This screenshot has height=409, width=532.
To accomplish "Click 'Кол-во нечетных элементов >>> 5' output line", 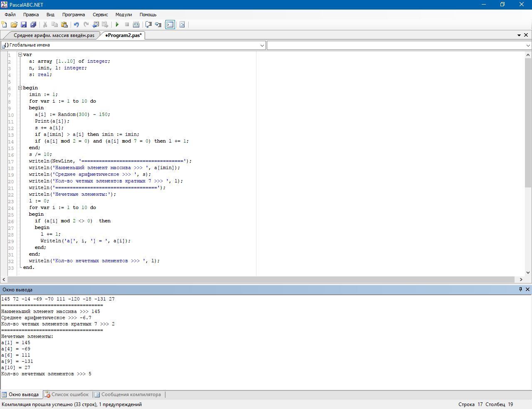I will click(46, 374).
